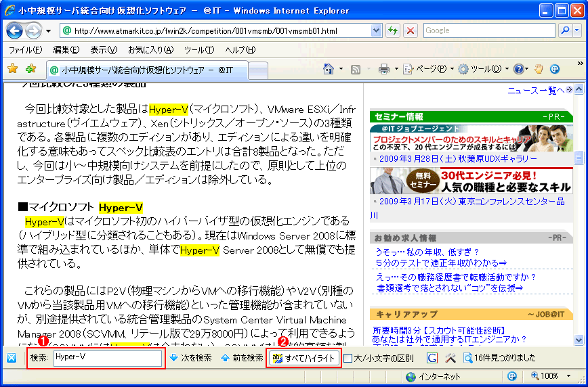The height and width of the screenshot is (387, 588).
Task: Click the Home icon in command bar
Action: [329, 69]
